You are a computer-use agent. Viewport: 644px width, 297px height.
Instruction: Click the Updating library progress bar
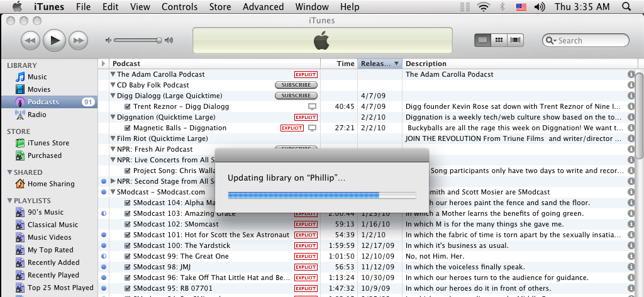[x=322, y=195]
